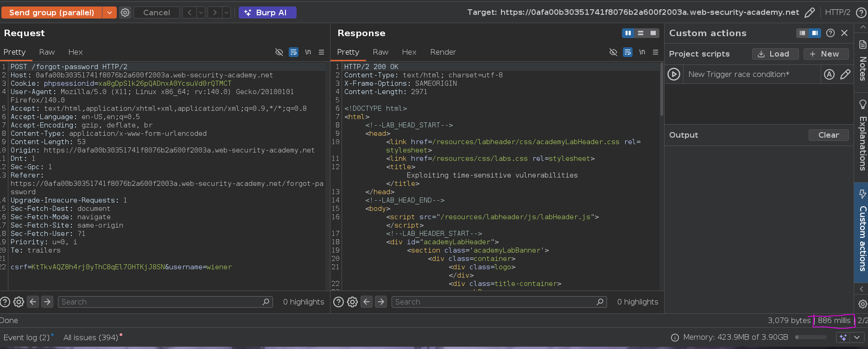The width and height of the screenshot is (868, 349).
Task: Open the Explanations side panel
Action: (x=862, y=135)
